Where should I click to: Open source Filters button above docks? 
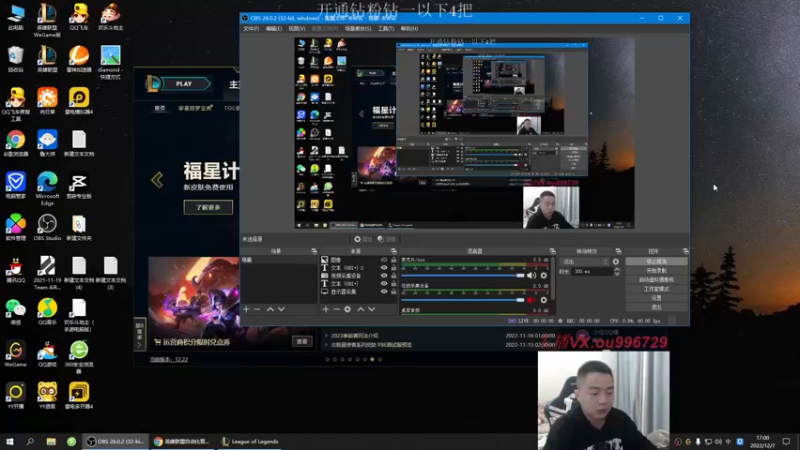[x=387, y=239]
